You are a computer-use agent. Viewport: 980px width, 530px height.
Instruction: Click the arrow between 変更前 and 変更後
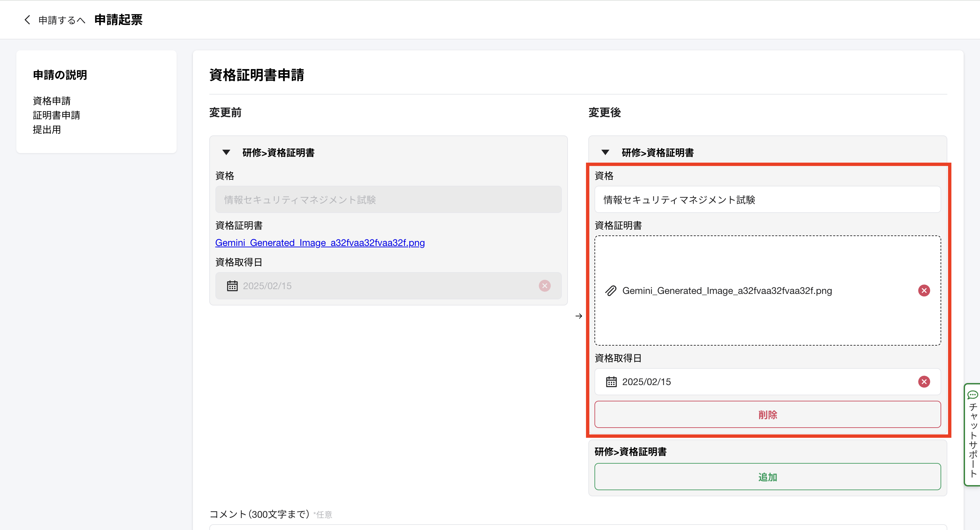pyautogui.click(x=578, y=316)
